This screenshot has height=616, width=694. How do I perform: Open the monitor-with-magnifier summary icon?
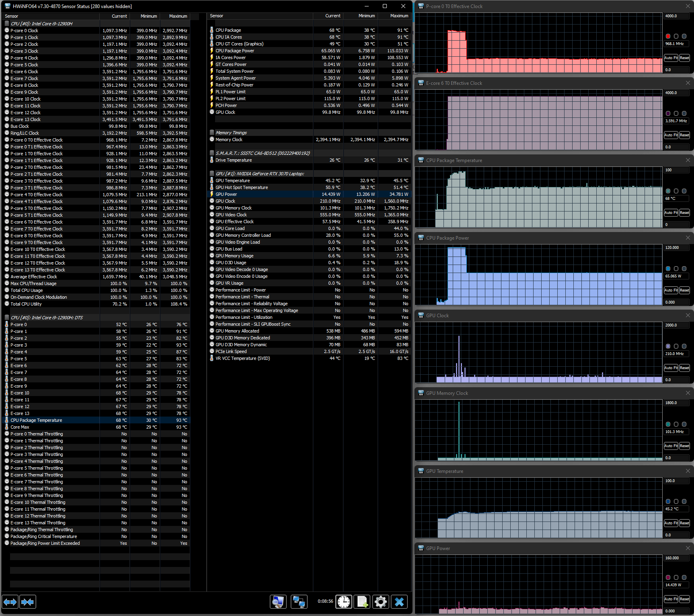[x=278, y=602]
